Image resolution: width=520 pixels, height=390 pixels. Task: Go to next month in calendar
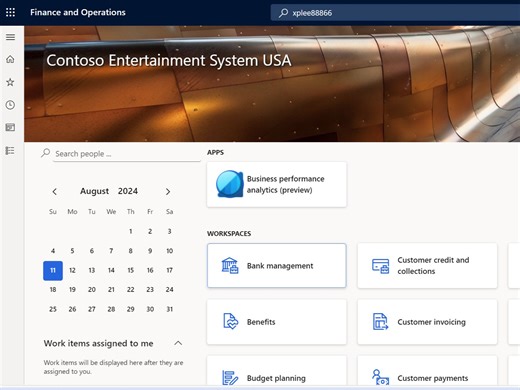(x=168, y=192)
